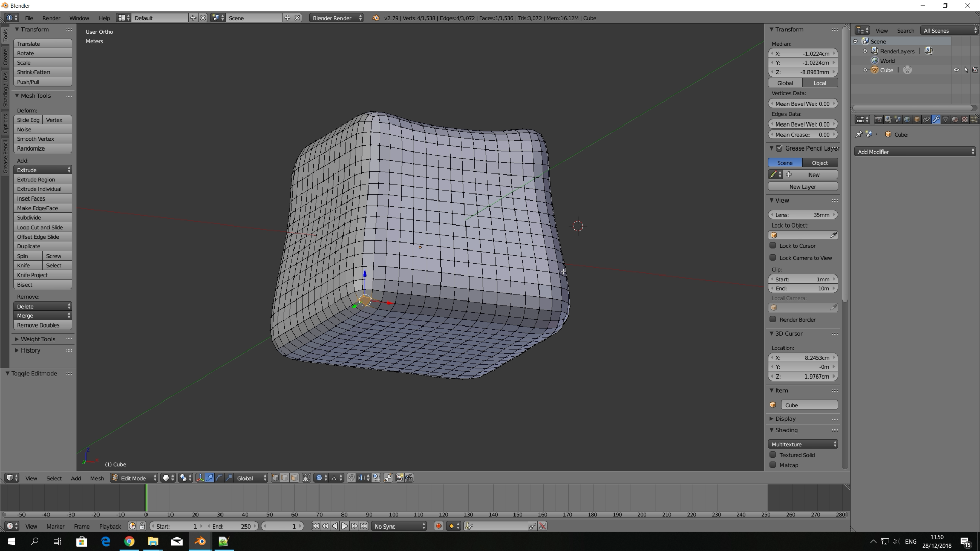
Task: Open the Modifiers tab wrench icon
Action: tap(936, 119)
